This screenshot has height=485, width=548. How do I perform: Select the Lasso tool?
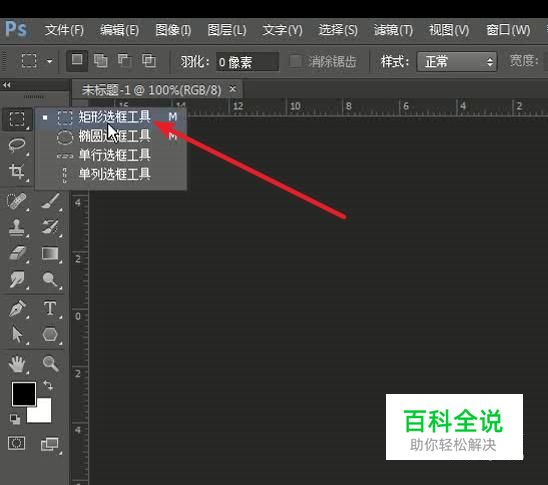pos(17,145)
